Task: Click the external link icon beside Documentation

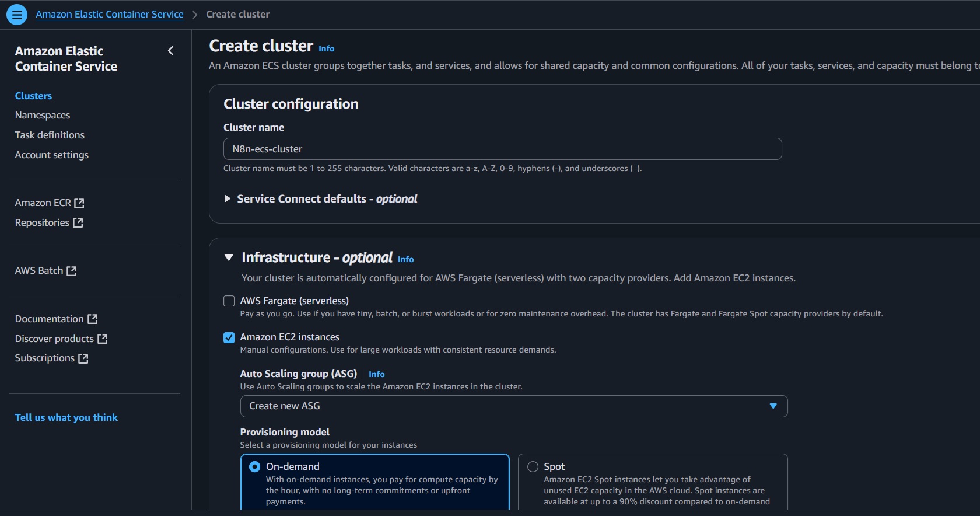Action: pos(93,319)
